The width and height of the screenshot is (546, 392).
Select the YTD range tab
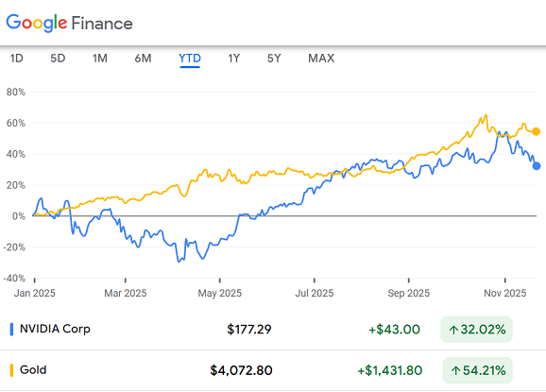click(190, 59)
